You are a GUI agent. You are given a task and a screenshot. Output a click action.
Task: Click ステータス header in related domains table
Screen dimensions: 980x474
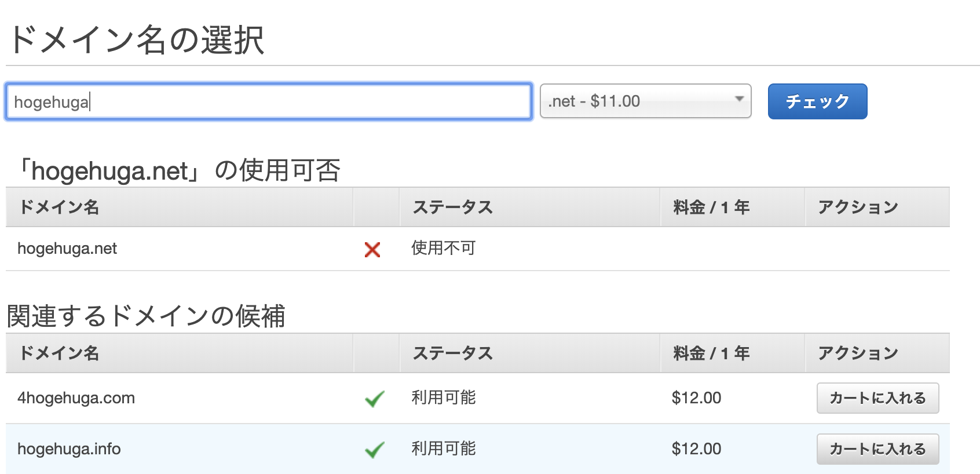(452, 353)
